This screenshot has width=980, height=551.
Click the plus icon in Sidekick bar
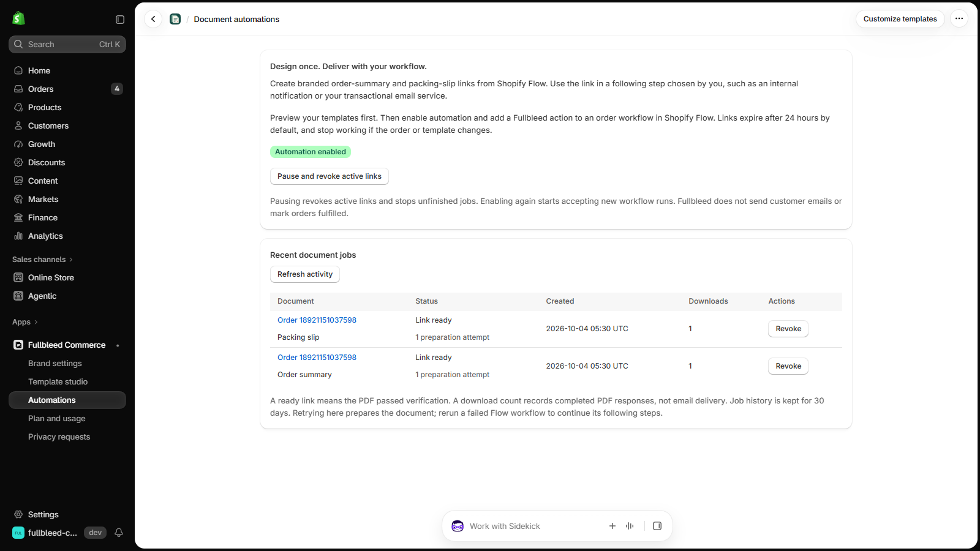coord(612,526)
